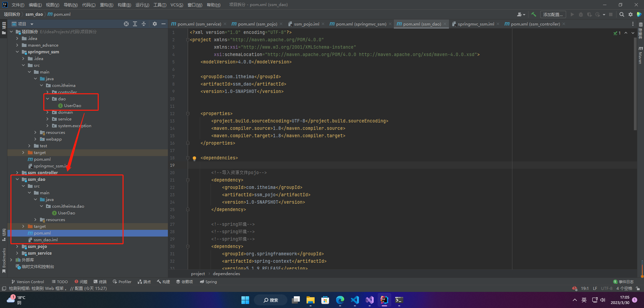Expand the ssm_pojo module in the tree
644x308 pixels.
tap(17, 247)
